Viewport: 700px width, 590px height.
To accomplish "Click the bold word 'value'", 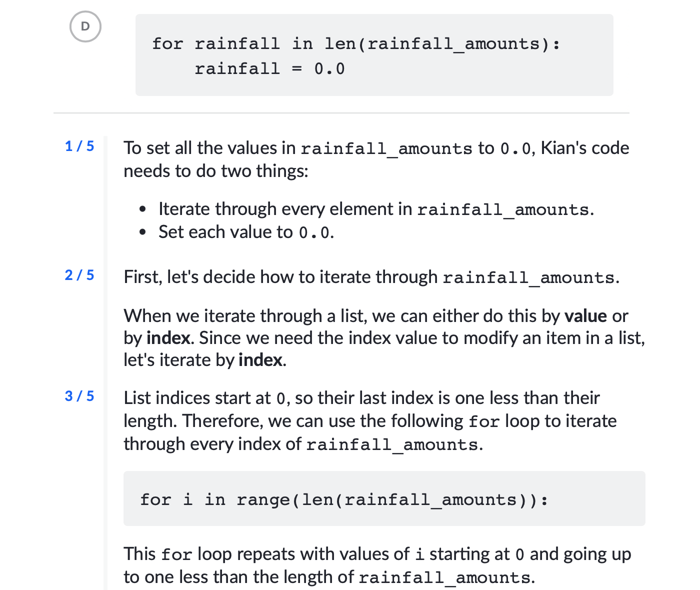I will pos(585,316).
